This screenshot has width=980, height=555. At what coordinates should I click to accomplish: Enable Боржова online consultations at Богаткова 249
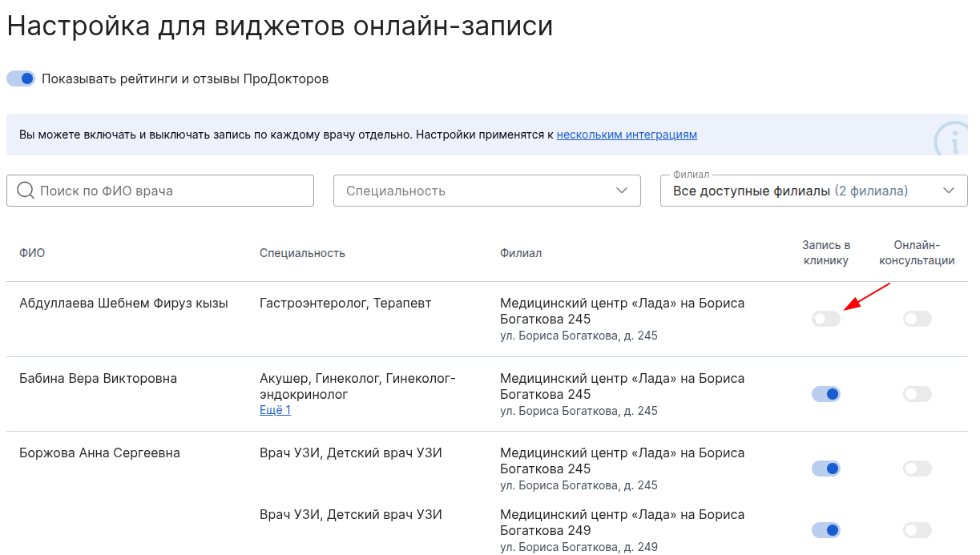(x=917, y=530)
